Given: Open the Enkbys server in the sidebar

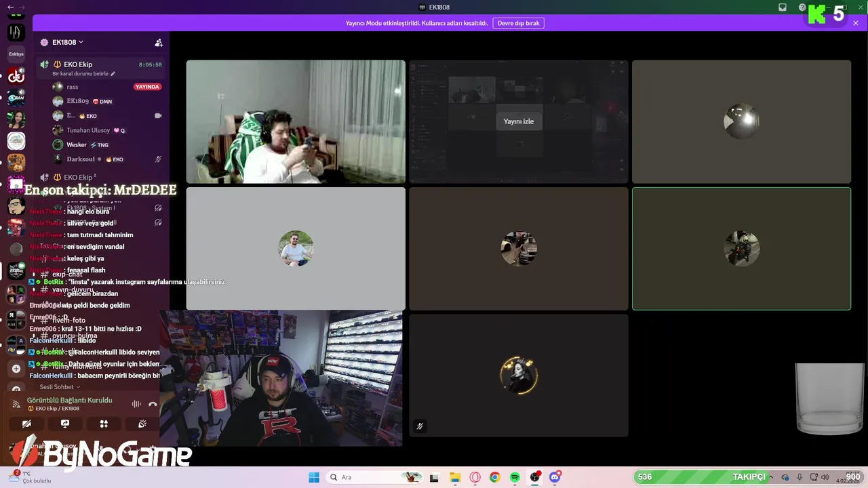Looking at the screenshot, I should 16,54.
